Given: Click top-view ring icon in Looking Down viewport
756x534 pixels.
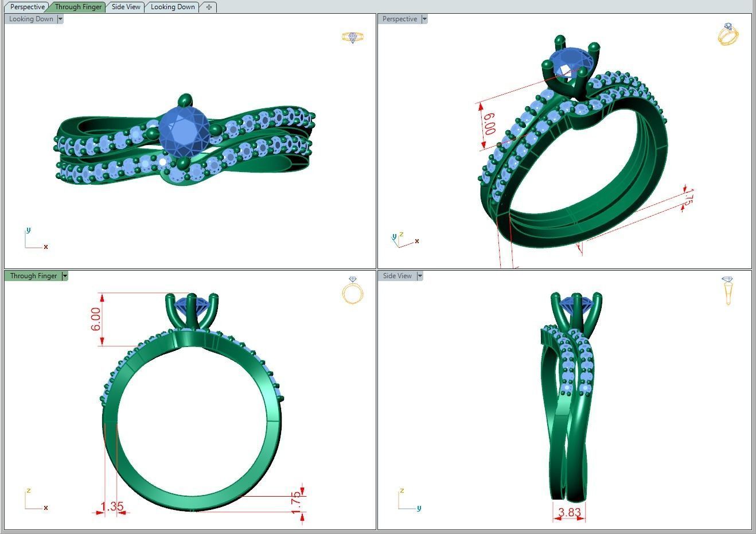Looking at the screenshot, I should 353,37.
